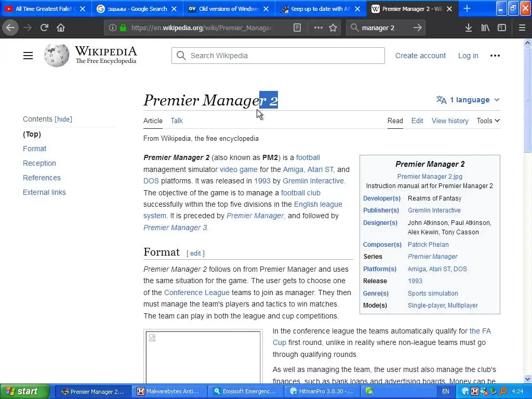Close the Google Search tab

pyautogui.click(x=174, y=9)
